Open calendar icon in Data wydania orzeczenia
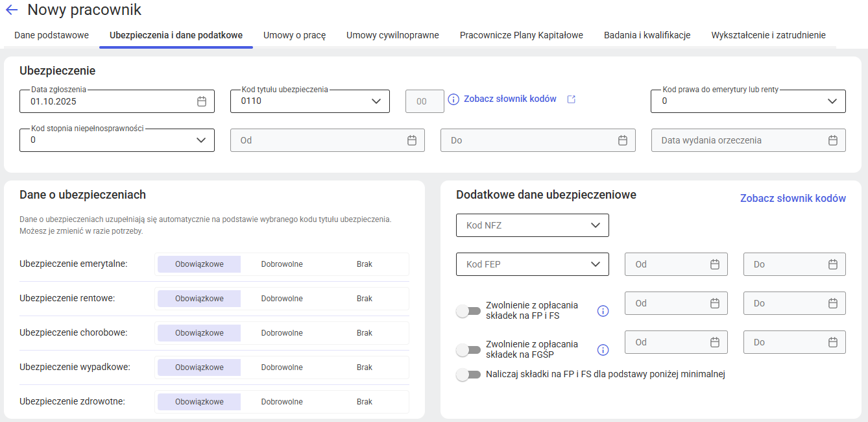This screenshot has width=868, height=422. (x=833, y=140)
